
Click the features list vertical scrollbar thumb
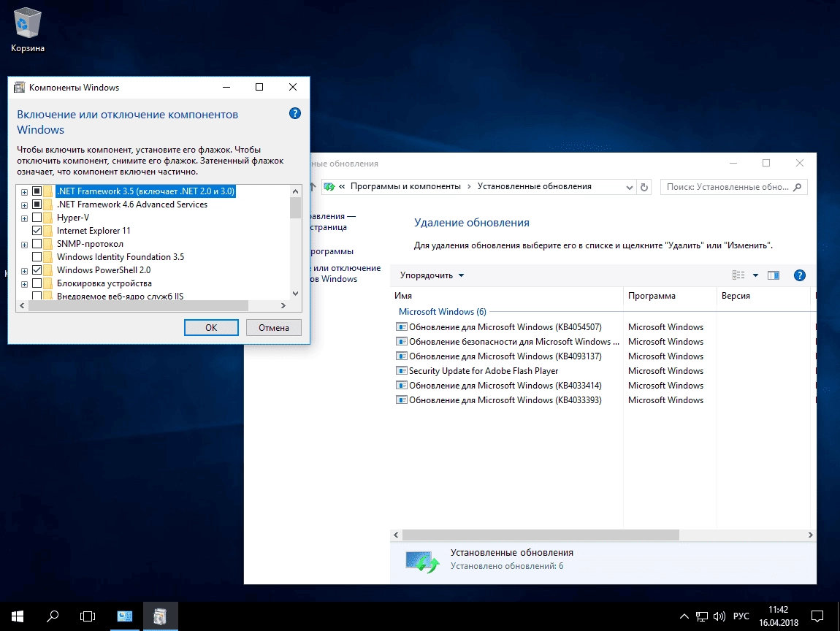(295, 208)
